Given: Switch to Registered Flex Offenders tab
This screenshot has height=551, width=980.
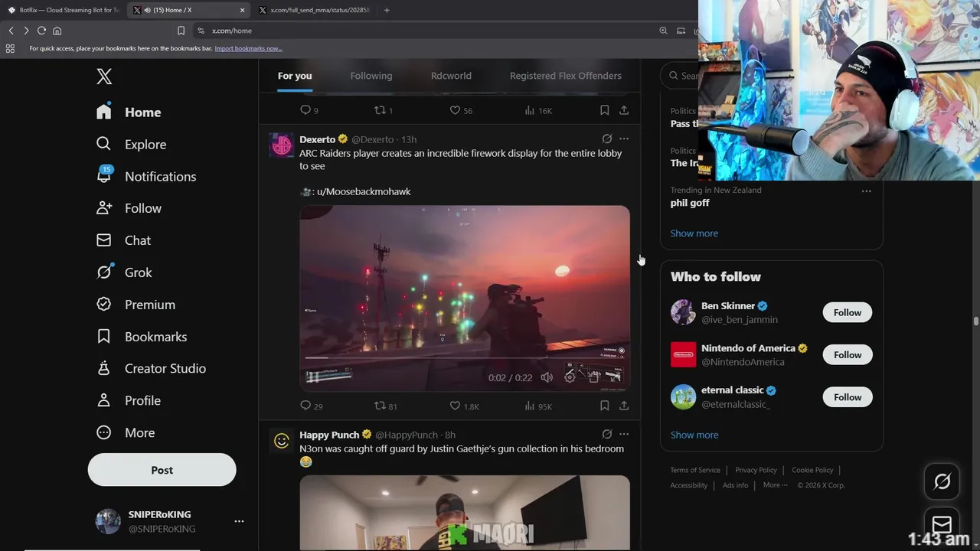Looking at the screenshot, I should [566, 76].
